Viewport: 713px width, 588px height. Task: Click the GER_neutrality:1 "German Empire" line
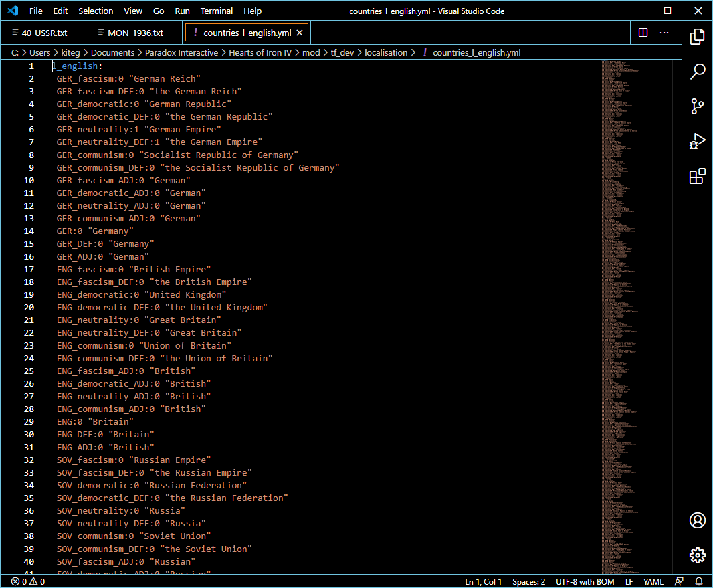tap(138, 130)
